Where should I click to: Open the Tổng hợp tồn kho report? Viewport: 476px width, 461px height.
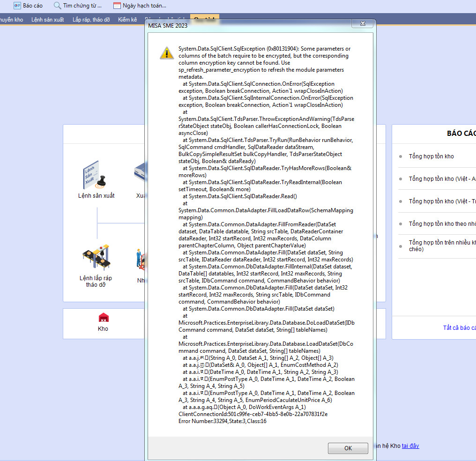click(x=431, y=156)
